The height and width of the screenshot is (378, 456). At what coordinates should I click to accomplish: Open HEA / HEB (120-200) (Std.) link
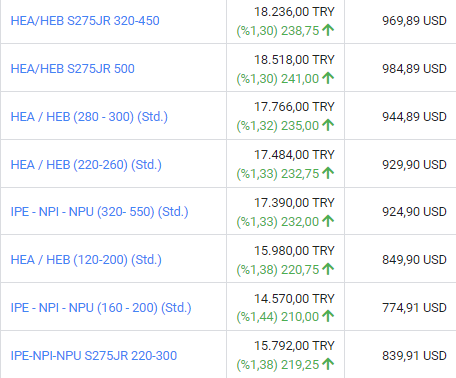tap(86, 260)
